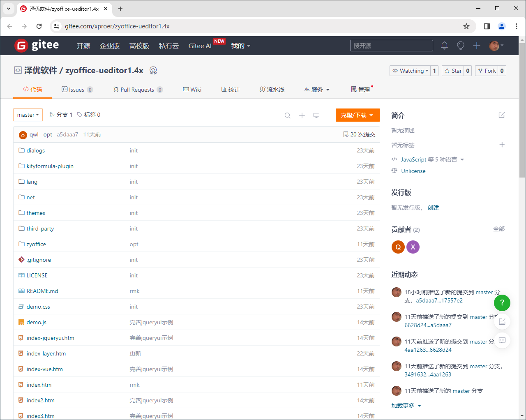View 分支 1 branches list
The width and height of the screenshot is (526, 420).
tap(61, 115)
